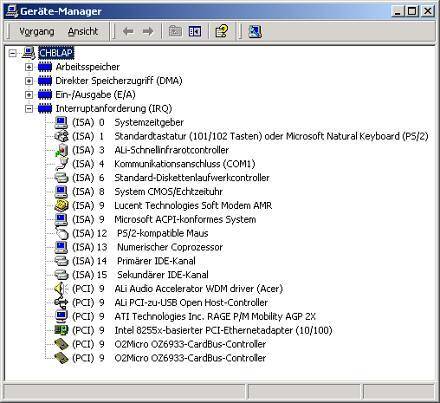
Task: Select the ALi PCI-zu-USB controller icon
Action: point(61,303)
